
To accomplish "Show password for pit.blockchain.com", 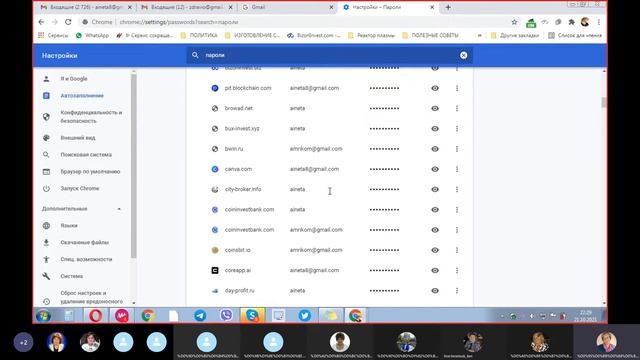I will pyautogui.click(x=435, y=88).
